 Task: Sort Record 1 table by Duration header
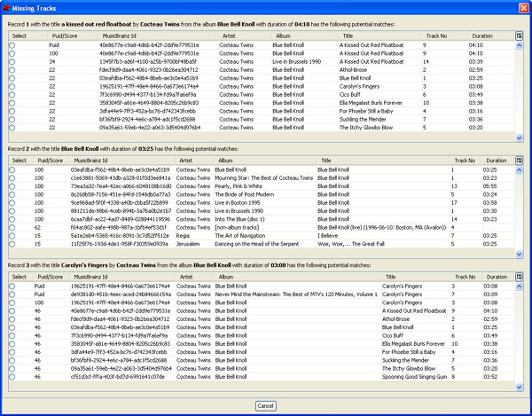point(491,35)
